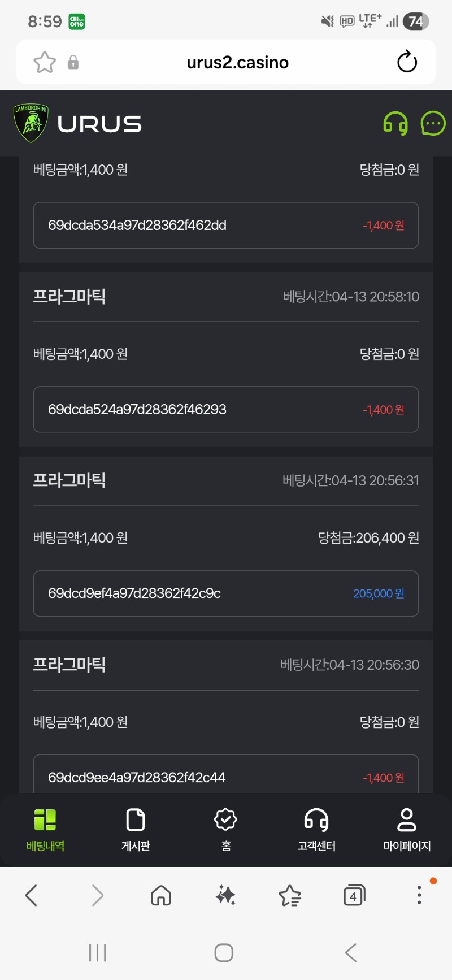Tap the urus2.casino address bar
The image size is (452, 980).
pos(237,62)
